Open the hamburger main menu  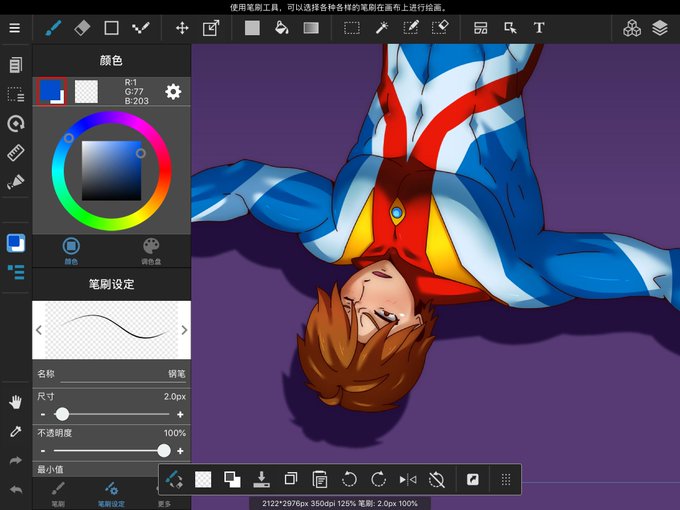tap(15, 28)
